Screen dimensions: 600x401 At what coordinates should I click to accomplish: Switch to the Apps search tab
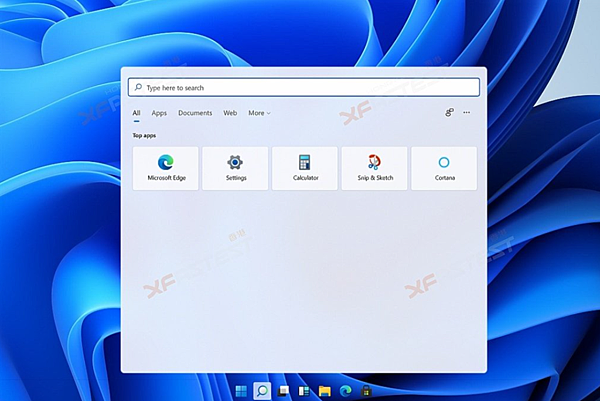159,113
